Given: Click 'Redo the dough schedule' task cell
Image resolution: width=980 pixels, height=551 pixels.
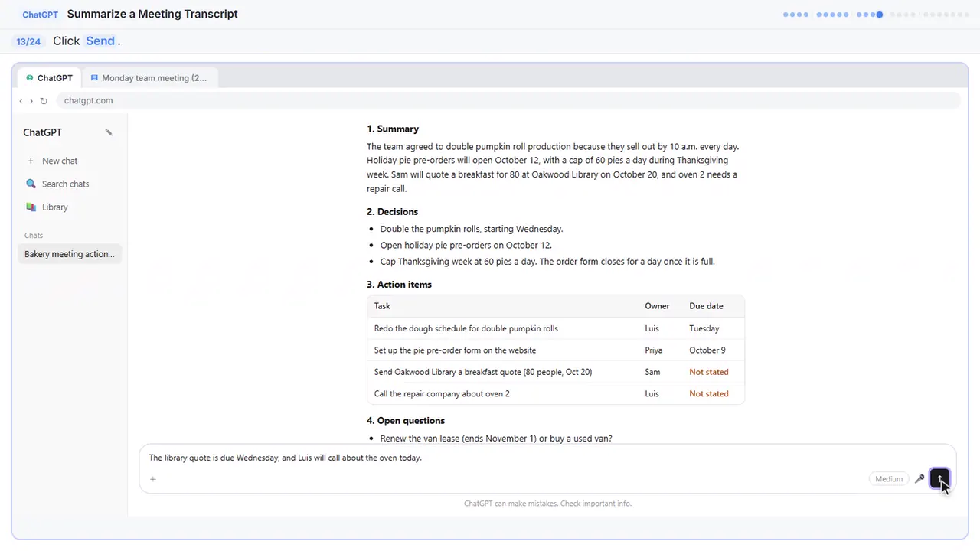Looking at the screenshot, I should pos(466,328).
